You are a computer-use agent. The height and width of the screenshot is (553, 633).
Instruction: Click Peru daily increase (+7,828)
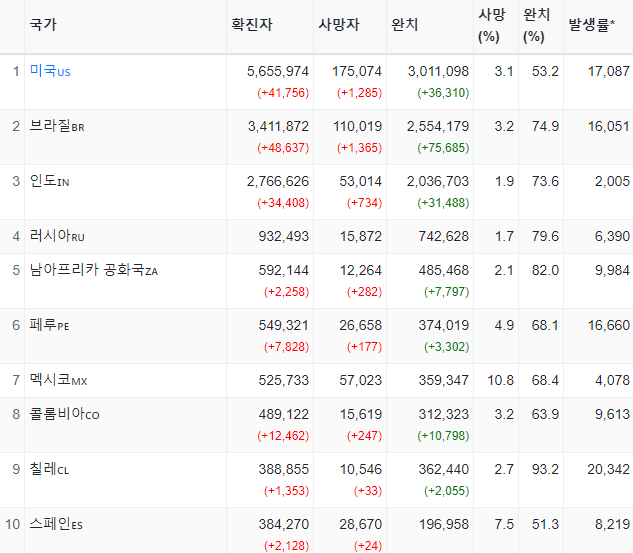[286, 347]
